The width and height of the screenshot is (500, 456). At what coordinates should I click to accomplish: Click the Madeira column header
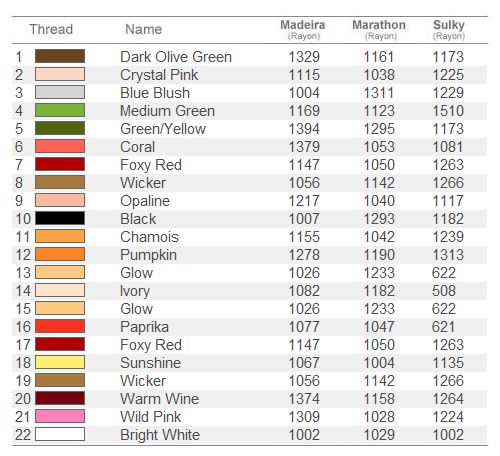coord(303,29)
